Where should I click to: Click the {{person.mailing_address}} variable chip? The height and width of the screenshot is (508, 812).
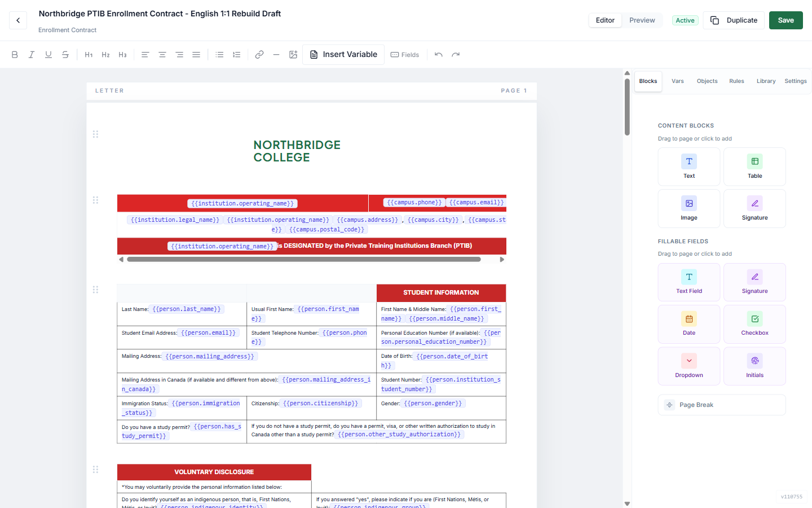[210, 357]
